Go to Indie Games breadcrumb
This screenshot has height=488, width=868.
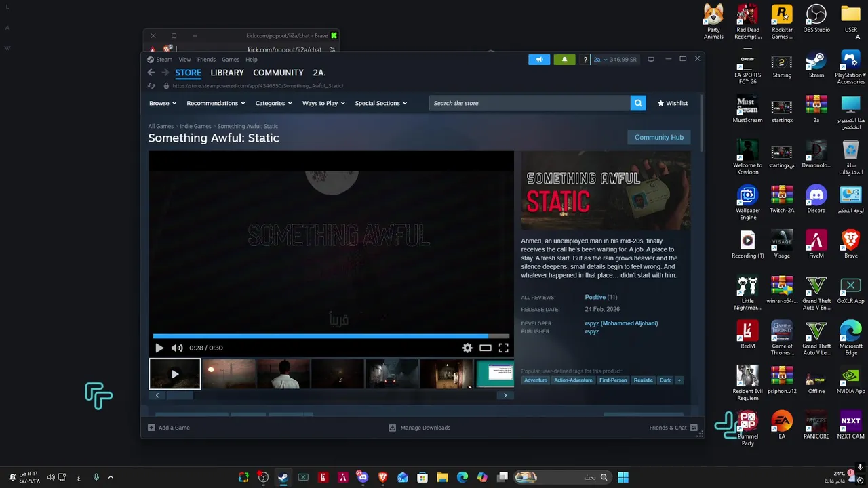[x=195, y=126]
